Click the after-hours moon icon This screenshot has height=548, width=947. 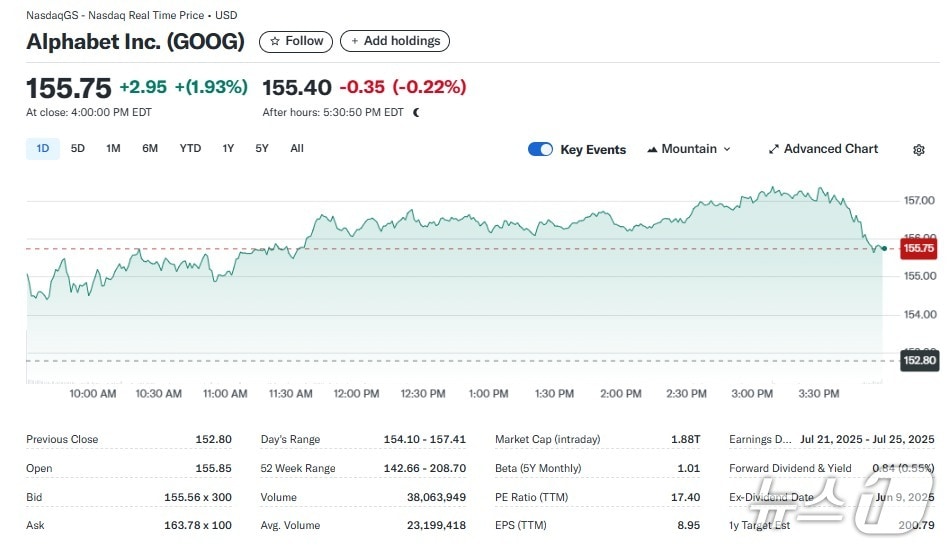[x=416, y=113]
